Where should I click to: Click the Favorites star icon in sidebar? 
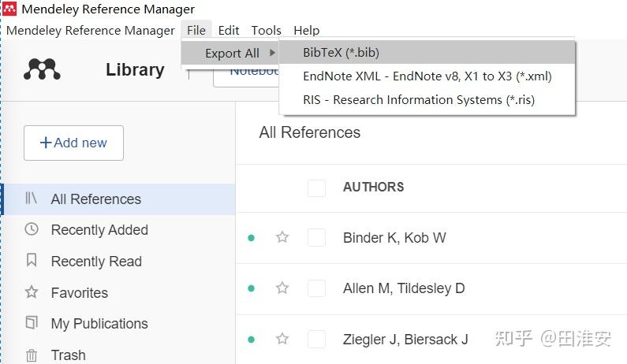tap(32, 292)
